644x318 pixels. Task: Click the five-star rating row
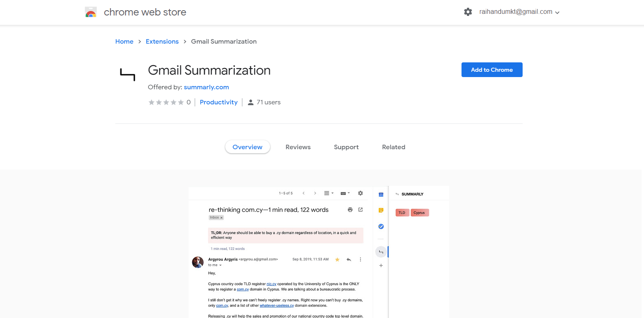coord(166,102)
